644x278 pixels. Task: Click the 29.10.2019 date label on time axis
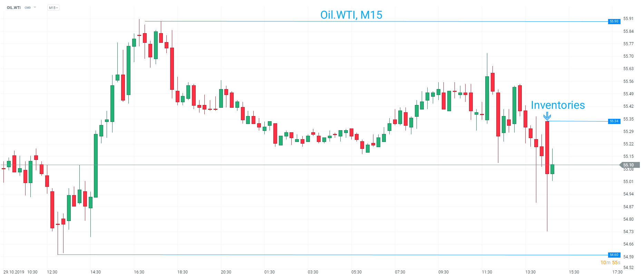click(14, 272)
